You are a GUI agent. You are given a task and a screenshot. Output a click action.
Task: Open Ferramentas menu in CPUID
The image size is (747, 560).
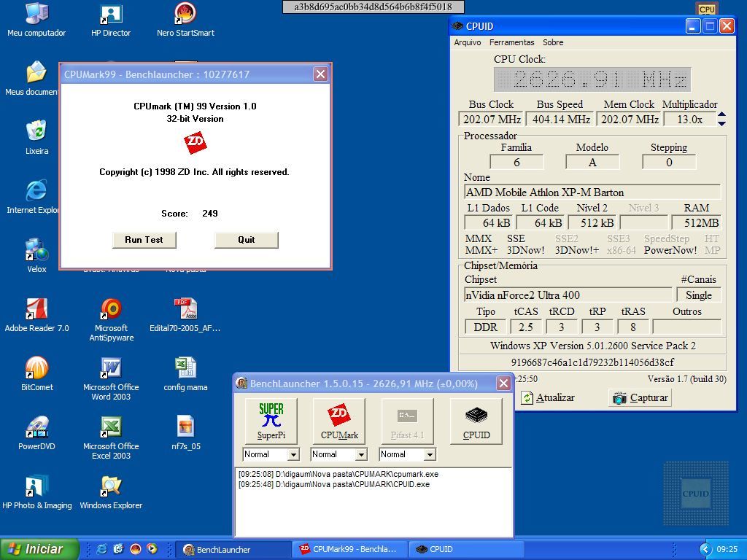pyautogui.click(x=511, y=42)
